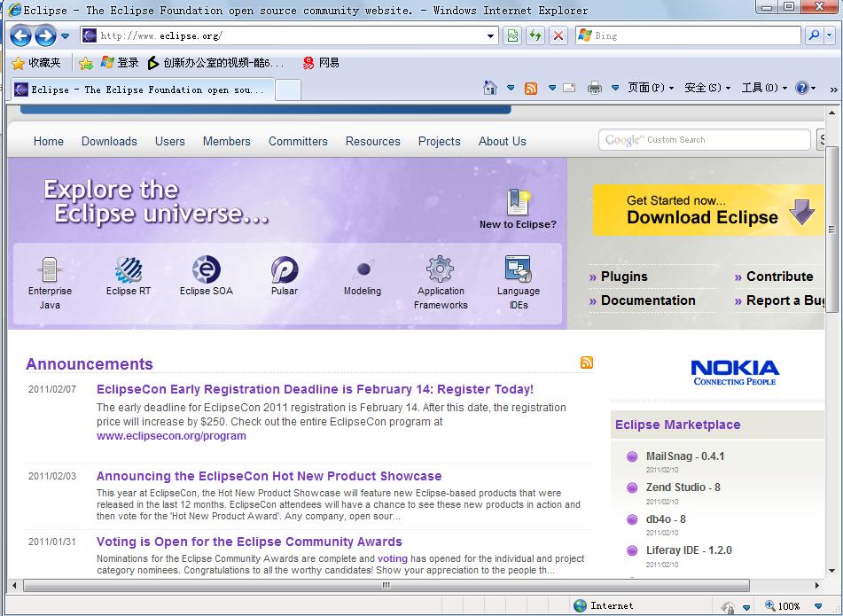
Task: Open the Members navigation item
Action: click(x=226, y=141)
